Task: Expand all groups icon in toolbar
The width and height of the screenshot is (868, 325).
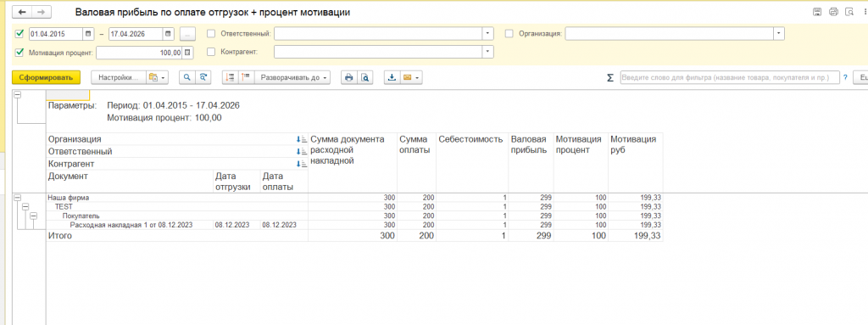Action: coord(247,78)
